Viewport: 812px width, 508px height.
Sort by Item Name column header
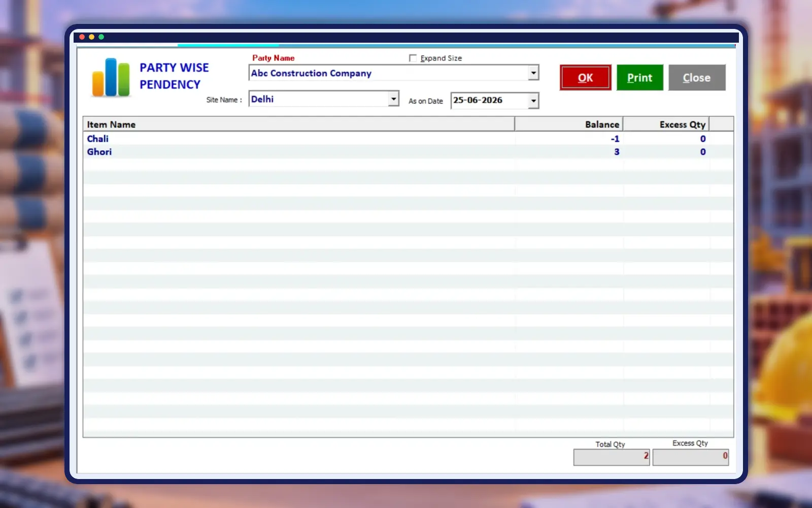click(x=299, y=124)
